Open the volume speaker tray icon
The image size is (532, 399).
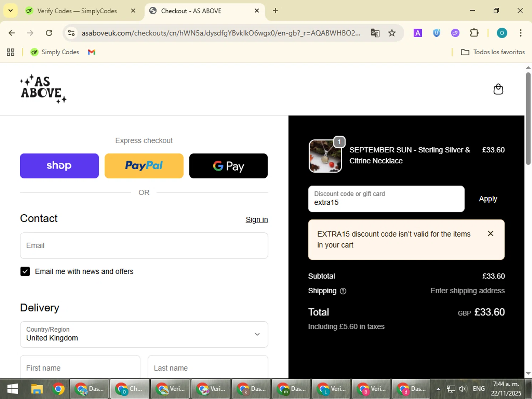[x=462, y=389]
